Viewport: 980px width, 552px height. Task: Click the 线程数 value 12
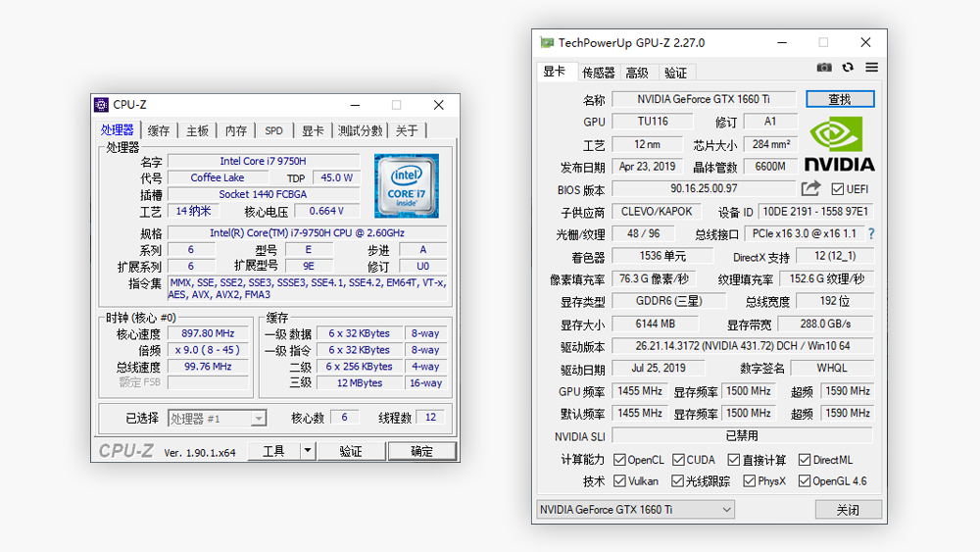(430, 417)
